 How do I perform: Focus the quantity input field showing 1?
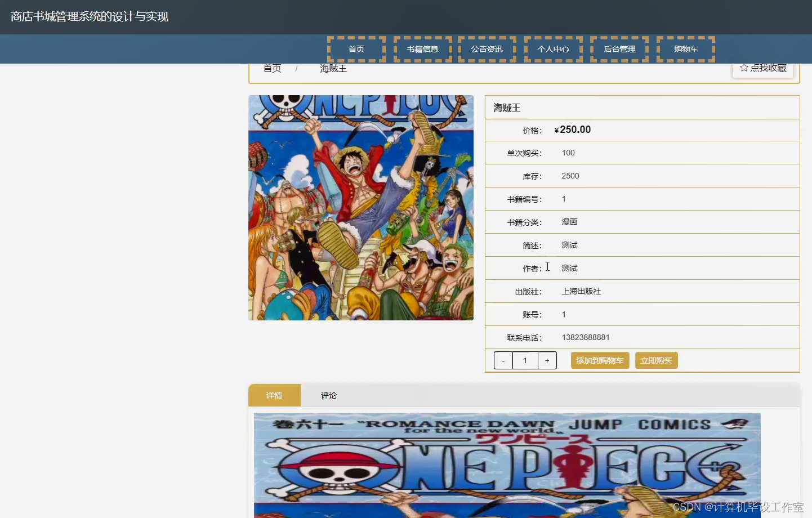525,360
